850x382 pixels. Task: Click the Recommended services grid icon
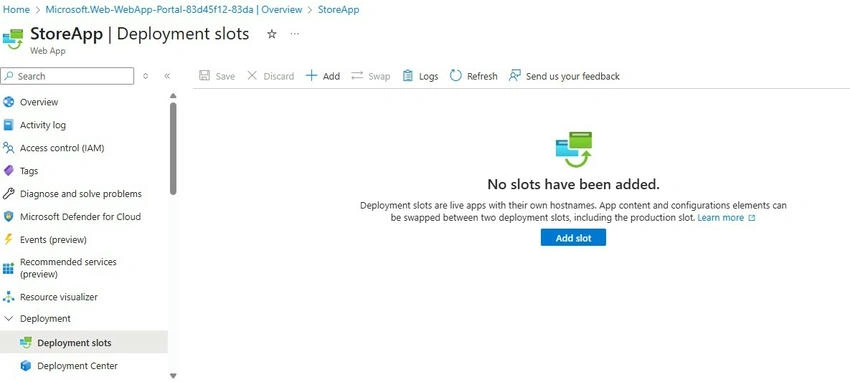tap(8, 268)
